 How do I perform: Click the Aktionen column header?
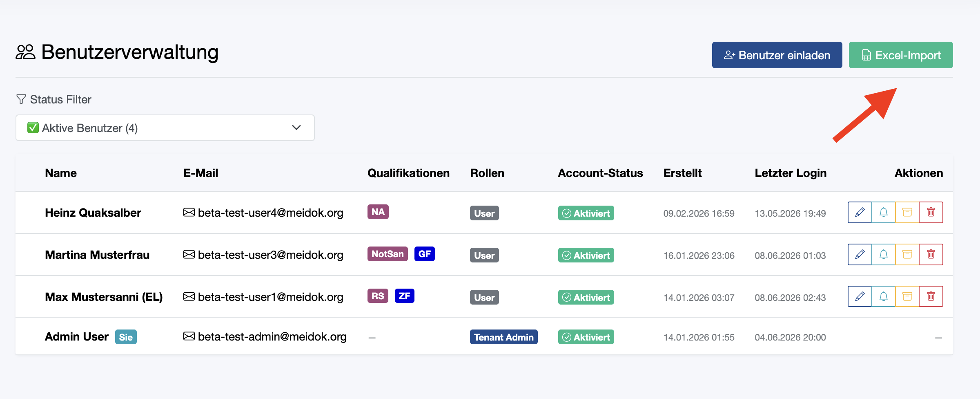pos(919,173)
